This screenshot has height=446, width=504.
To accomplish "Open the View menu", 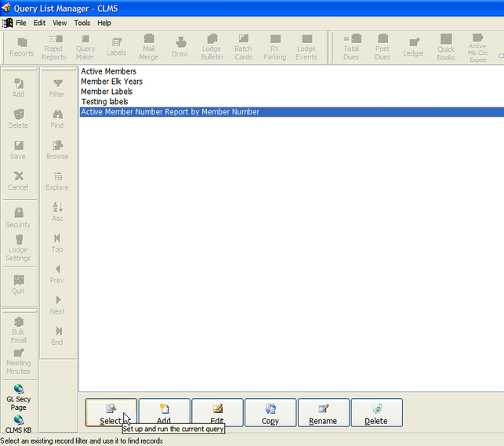I will click(x=60, y=23).
